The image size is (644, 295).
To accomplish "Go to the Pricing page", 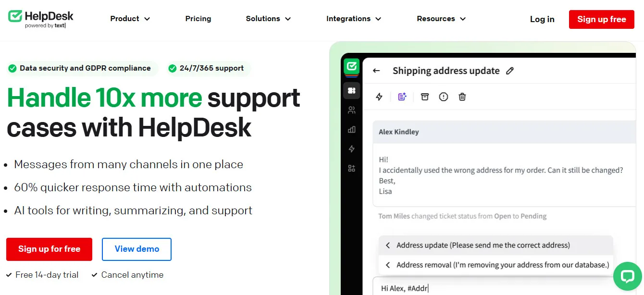I will pyautogui.click(x=198, y=19).
